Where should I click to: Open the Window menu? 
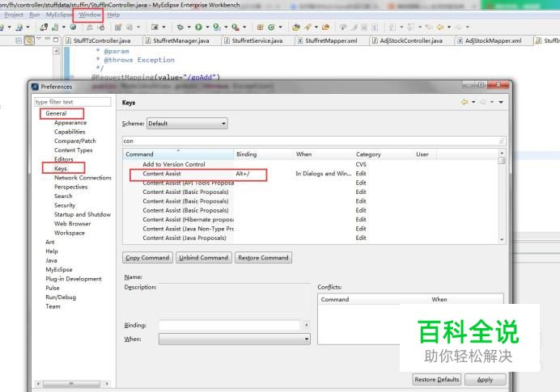[90, 15]
